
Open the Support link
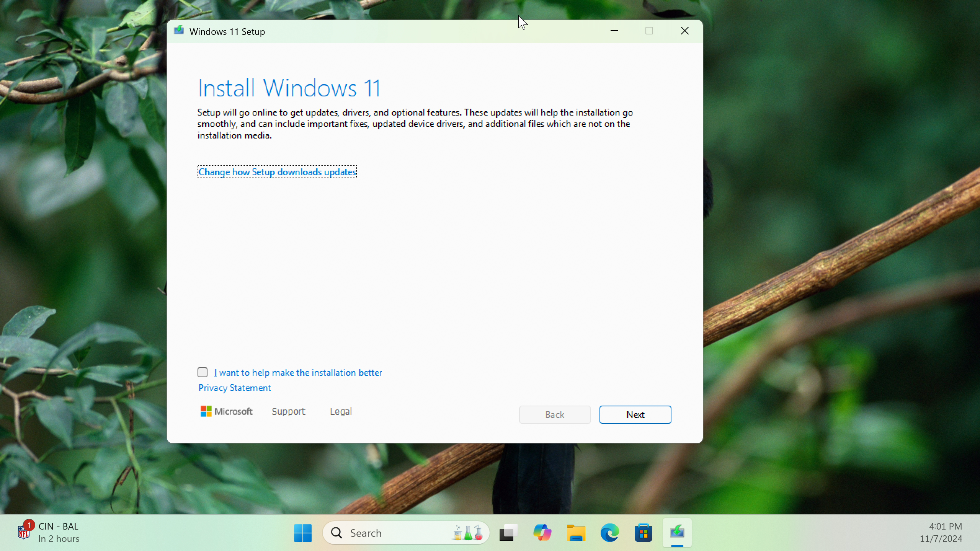coord(288,411)
